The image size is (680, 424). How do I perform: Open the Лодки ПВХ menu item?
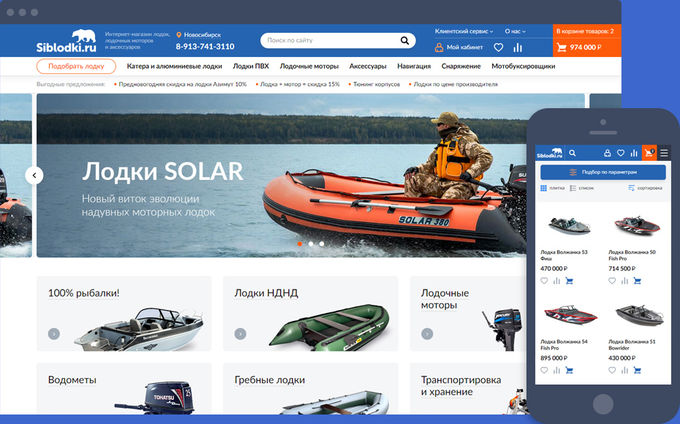[249, 66]
